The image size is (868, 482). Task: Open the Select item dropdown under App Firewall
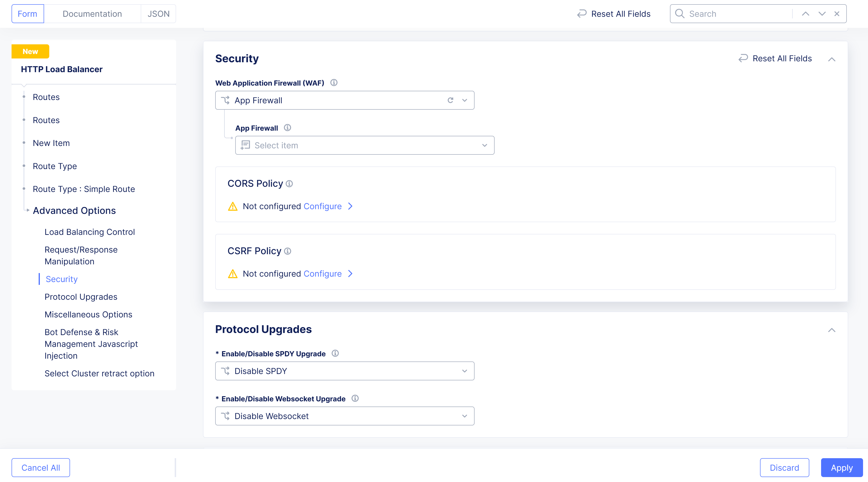484,145
